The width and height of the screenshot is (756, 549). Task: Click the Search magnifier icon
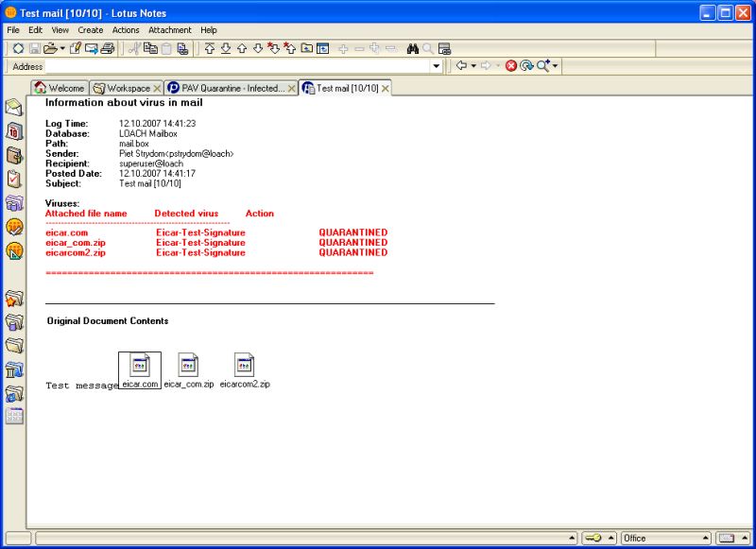pos(542,66)
